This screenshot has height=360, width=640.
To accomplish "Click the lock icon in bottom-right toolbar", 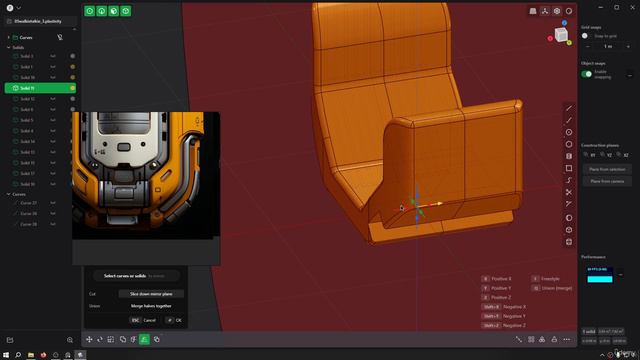I will [554, 339].
